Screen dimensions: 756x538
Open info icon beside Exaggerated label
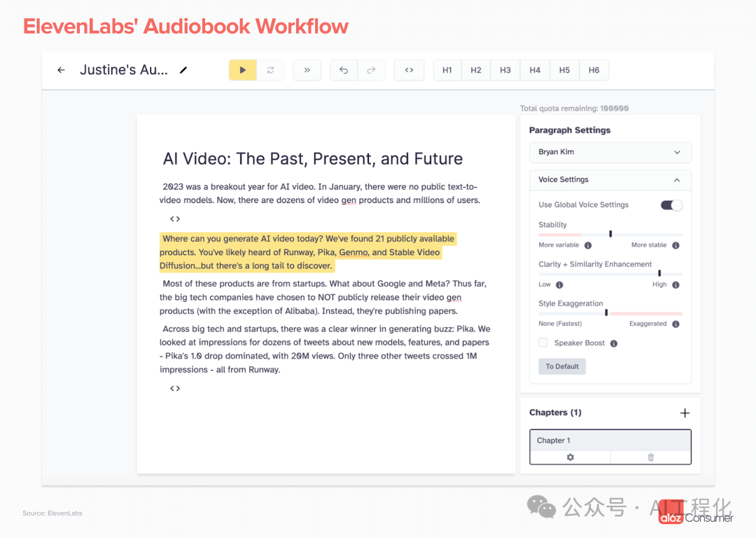point(676,324)
